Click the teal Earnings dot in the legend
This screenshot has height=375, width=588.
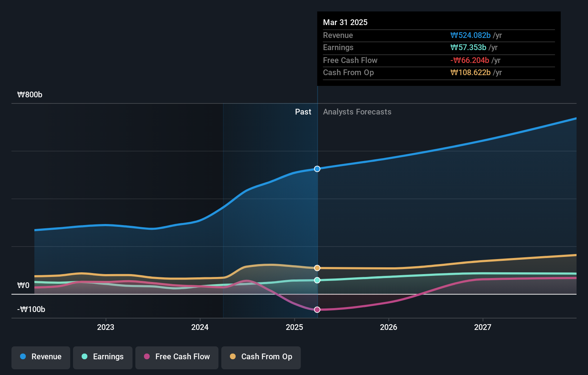click(84, 357)
